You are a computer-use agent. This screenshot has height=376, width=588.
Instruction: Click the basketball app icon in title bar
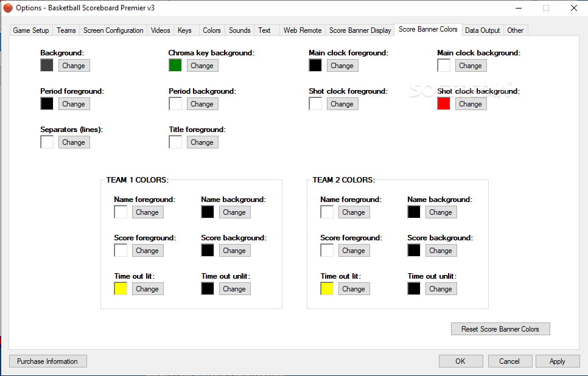(8, 8)
